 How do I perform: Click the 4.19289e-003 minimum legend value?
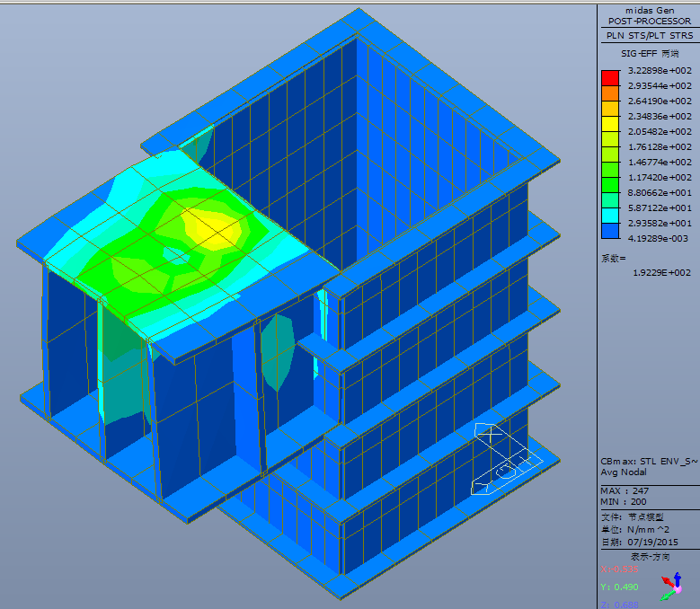click(x=660, y=238)
